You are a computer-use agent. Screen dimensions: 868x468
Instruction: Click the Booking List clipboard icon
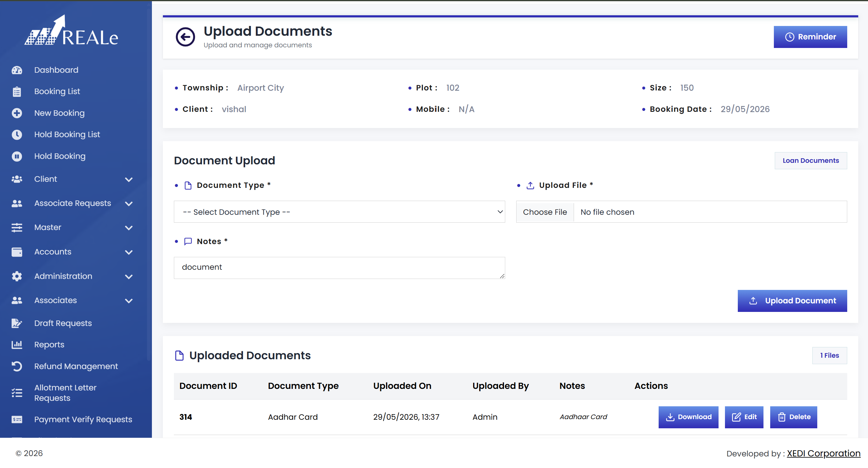click(x=17, y=92)
